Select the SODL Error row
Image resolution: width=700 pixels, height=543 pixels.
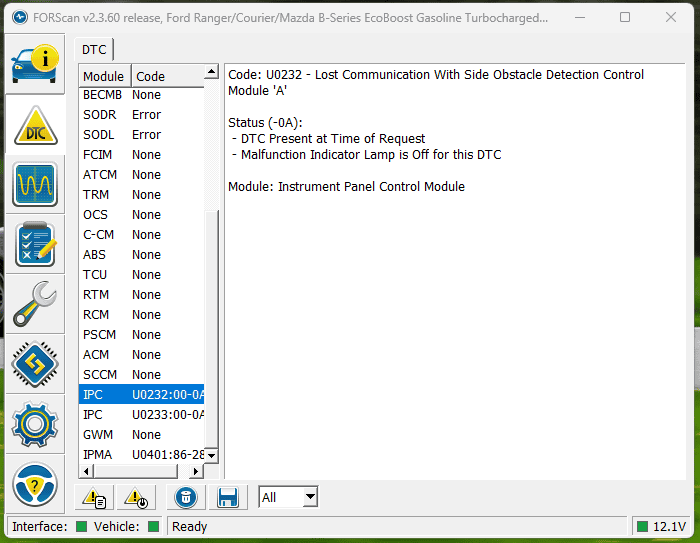(x=142, y=135)
